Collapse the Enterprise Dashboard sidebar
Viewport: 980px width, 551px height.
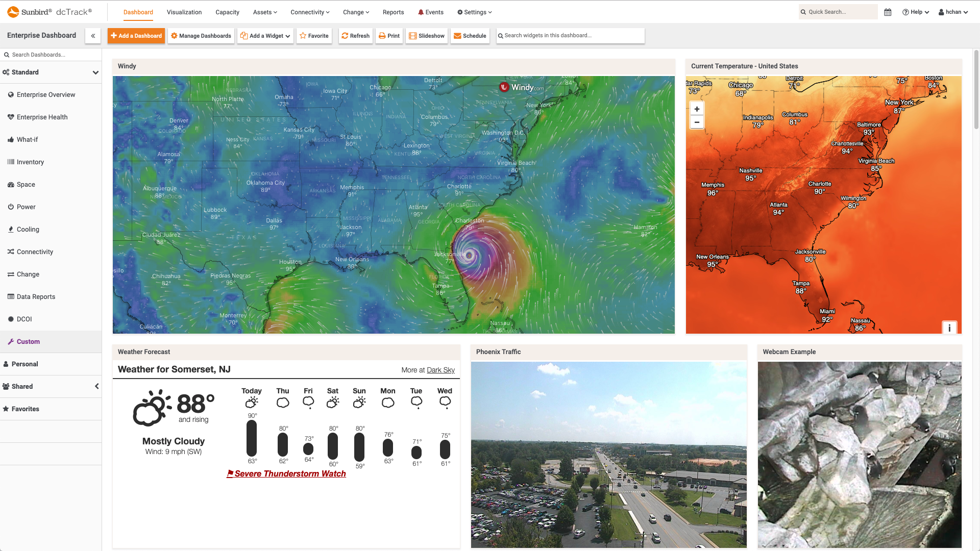tap(93, 36)
